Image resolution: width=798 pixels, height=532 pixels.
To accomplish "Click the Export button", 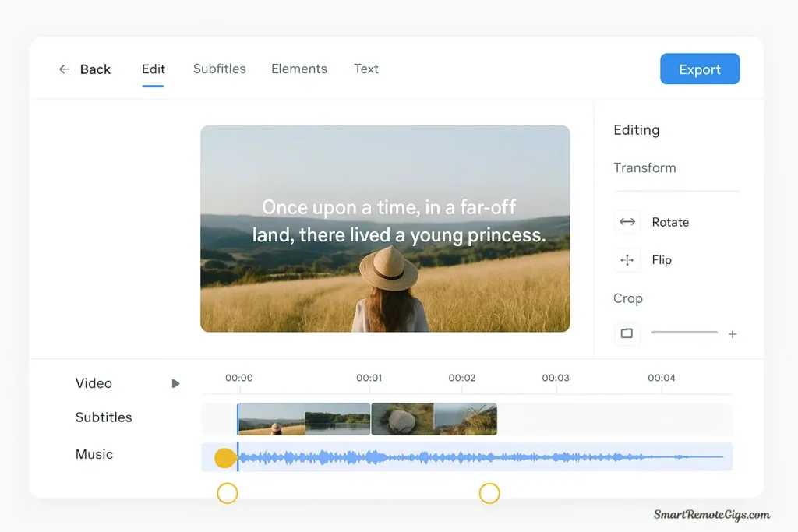I will click(699, 69).
